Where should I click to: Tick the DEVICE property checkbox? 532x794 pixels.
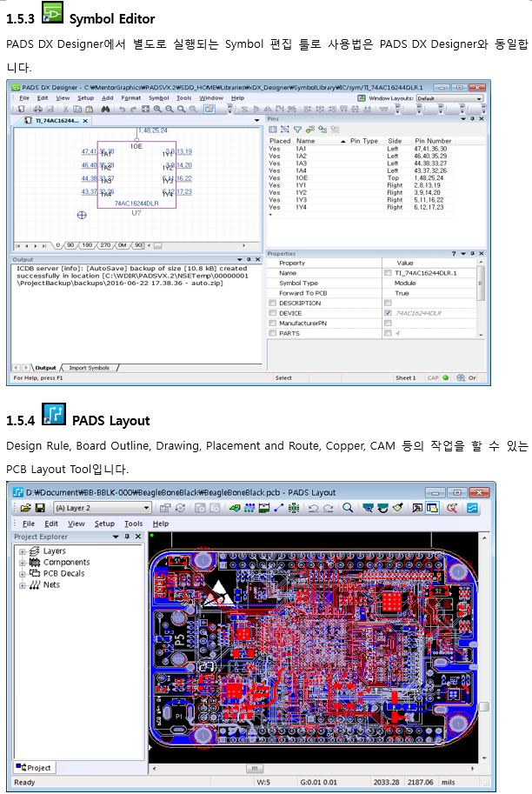273,313
